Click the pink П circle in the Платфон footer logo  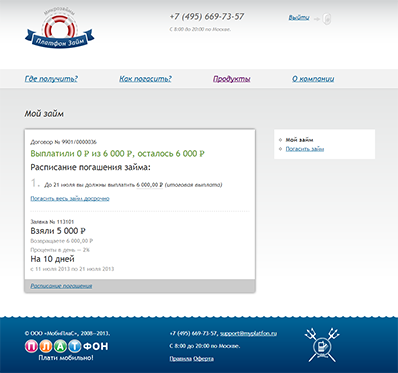click(31, 346)
